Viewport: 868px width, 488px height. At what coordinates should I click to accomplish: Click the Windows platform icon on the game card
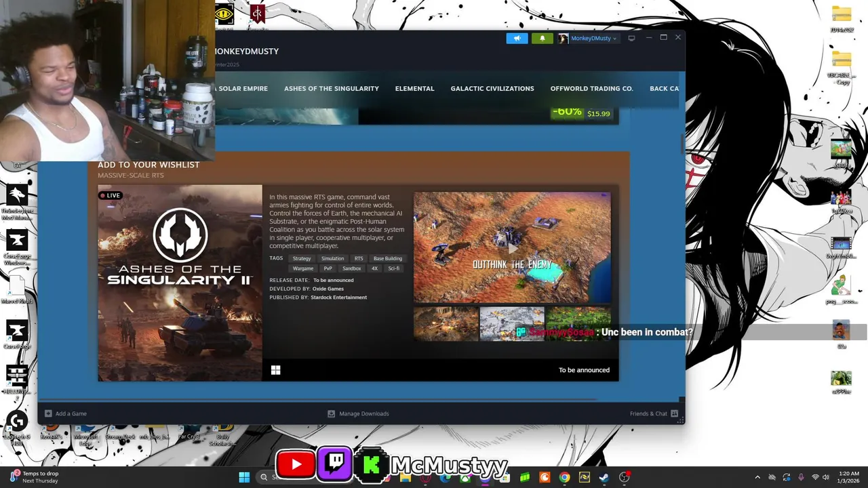(x=275, y=370)
